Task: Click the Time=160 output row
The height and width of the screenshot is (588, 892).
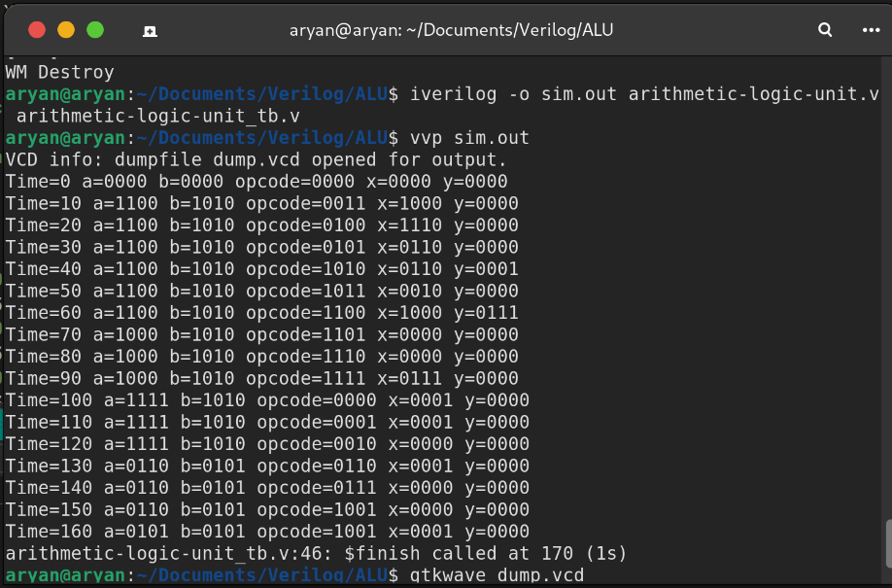Action: [x=267, y=532]
